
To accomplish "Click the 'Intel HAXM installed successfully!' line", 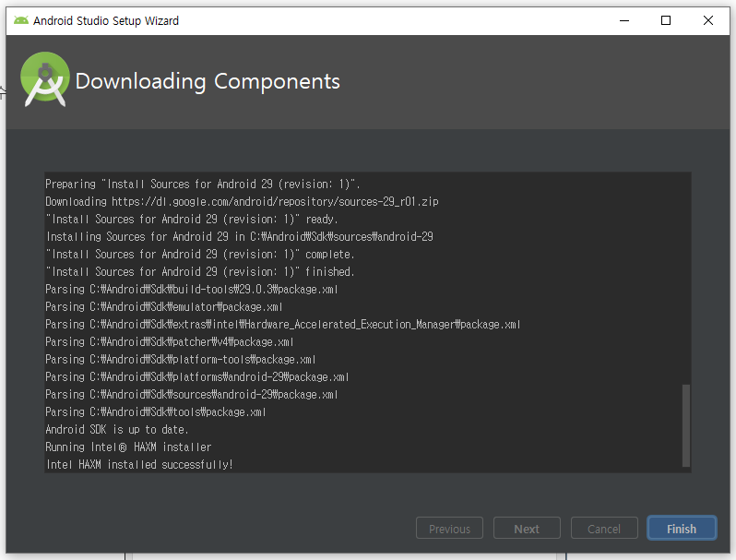I will 139,464.
